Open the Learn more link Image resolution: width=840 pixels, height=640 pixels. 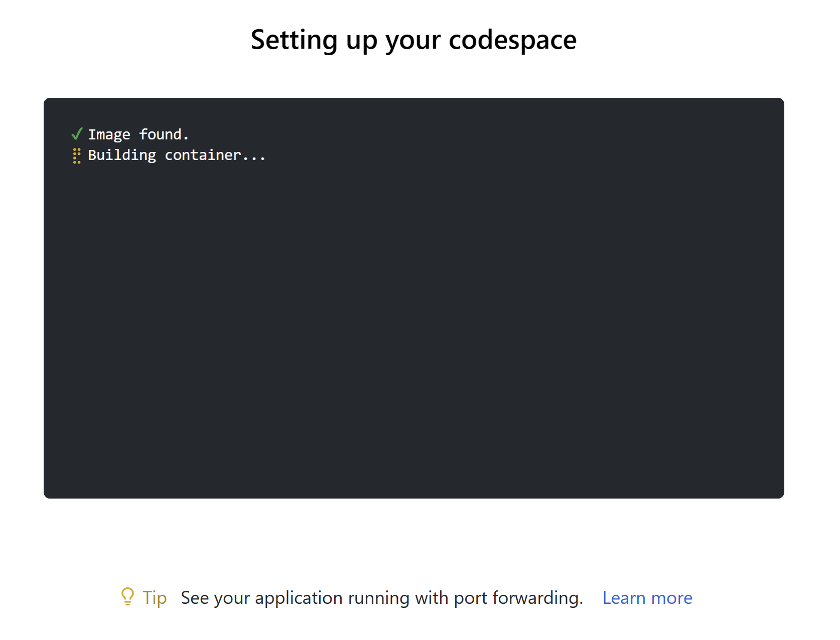pyautogui.click(x=647, y=598)
